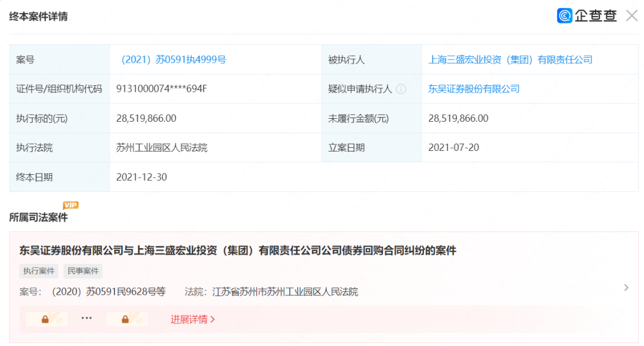Select 执行标的 value 28,519,866.00

pos(146,118)
